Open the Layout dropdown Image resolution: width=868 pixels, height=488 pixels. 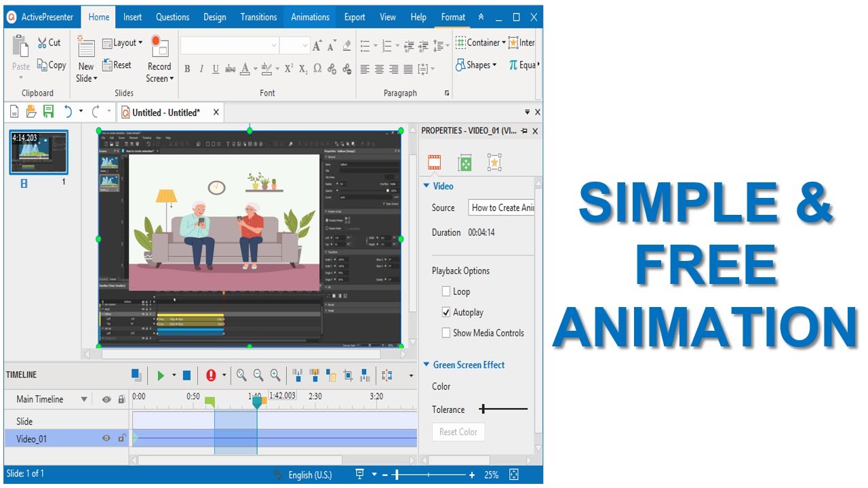point(123,43)
